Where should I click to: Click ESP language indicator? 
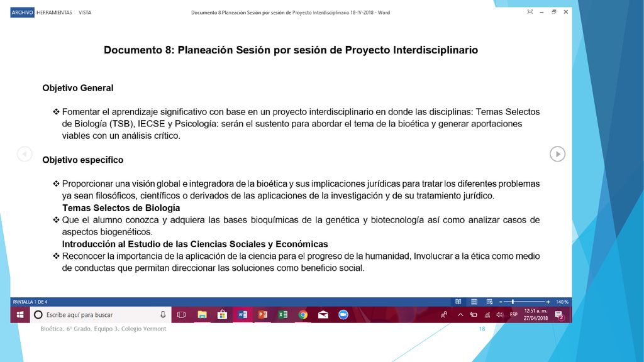point(513,315)
